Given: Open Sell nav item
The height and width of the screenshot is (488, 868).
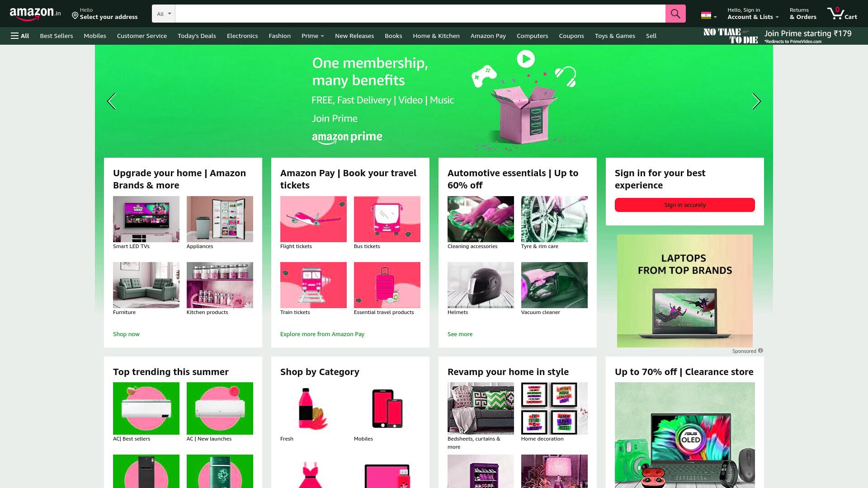Looking at the screenshot, I should [x=651, y=36].
